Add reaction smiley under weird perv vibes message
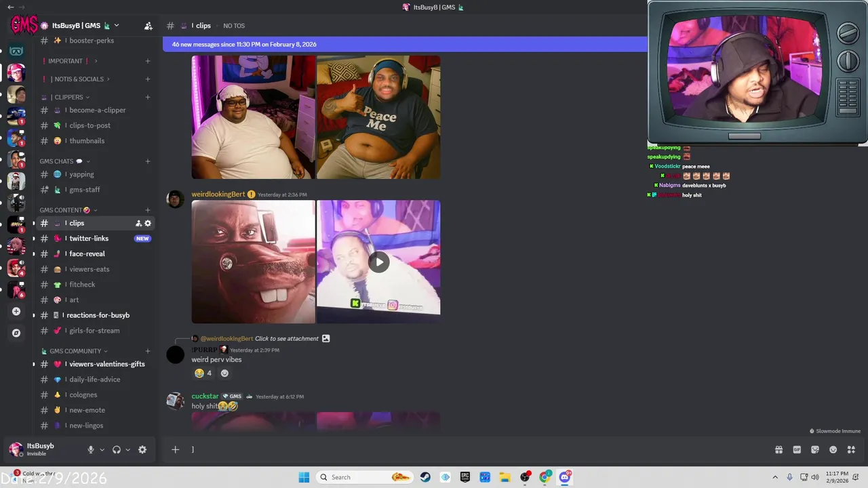 click(x=224, y=373)
